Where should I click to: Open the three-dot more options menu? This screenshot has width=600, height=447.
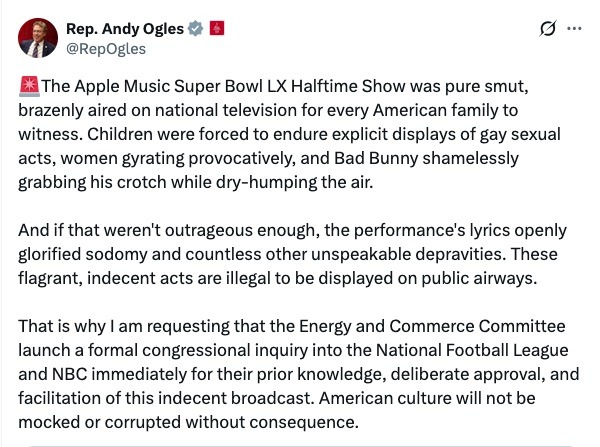(x=573, y=29)
